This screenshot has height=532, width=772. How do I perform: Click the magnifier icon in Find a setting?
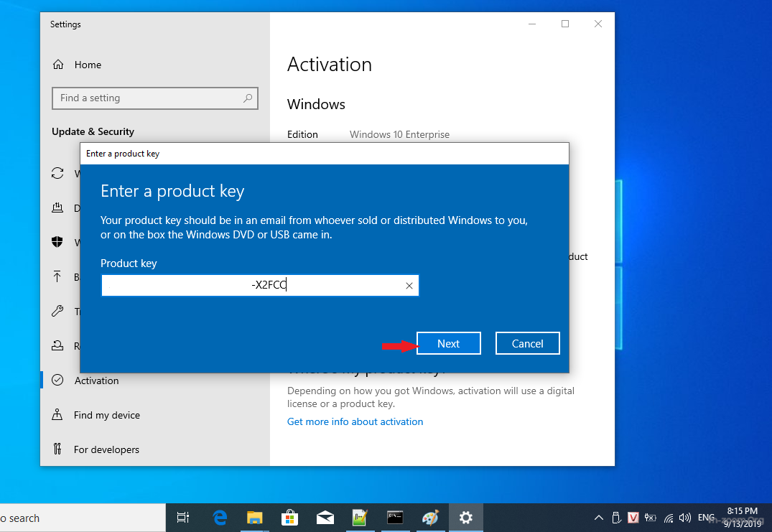pyautogui.click(x=248, y=98)
